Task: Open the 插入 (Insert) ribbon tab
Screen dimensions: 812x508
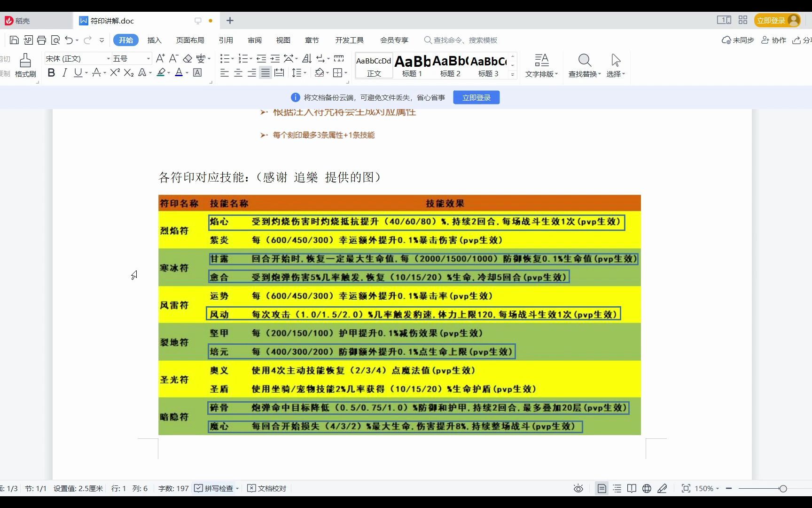Action: 154,40
